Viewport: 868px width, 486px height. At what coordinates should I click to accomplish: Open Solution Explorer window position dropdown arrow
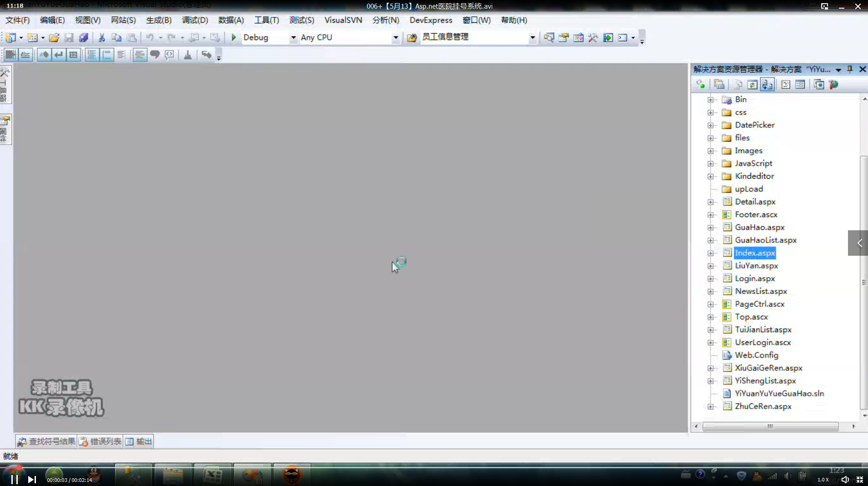(x=838, y=70)
